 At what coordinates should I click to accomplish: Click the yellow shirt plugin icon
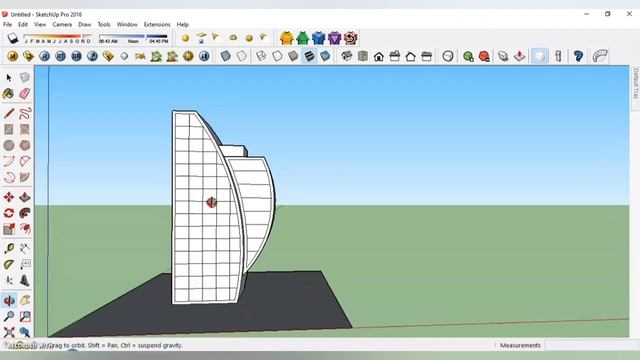(x=287, y=38)
